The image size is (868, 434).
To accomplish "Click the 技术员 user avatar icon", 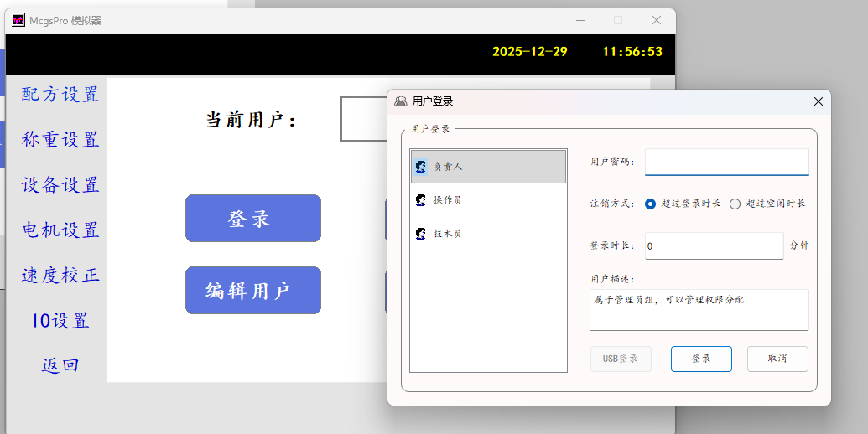I will click(x=421, y=234).
